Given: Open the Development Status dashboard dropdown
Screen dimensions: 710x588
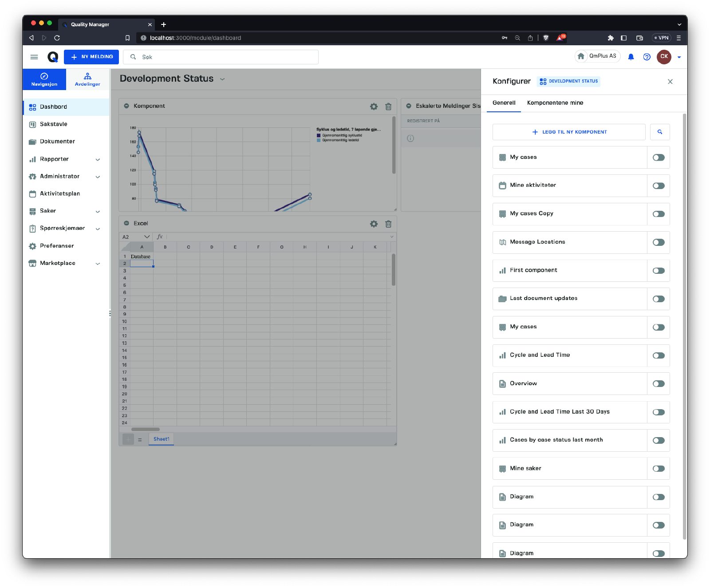Looking at the screenshot, I should tap(222, 79).
